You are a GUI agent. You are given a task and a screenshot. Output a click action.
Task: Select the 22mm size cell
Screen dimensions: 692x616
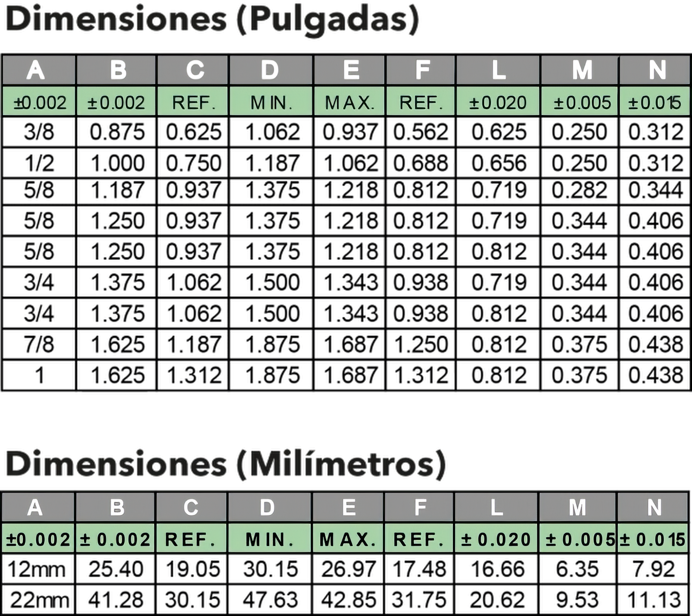coord(38,599)
